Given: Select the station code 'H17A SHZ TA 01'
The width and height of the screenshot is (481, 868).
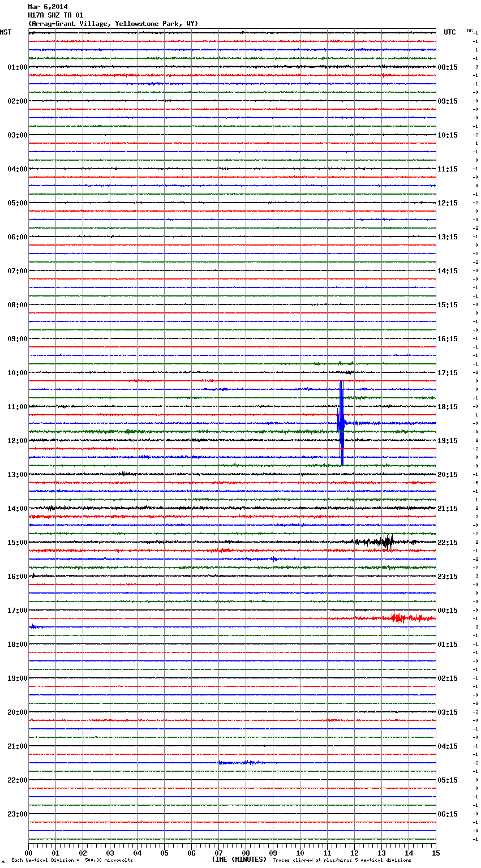Looking at the screenshot, I should coord(55,15).
